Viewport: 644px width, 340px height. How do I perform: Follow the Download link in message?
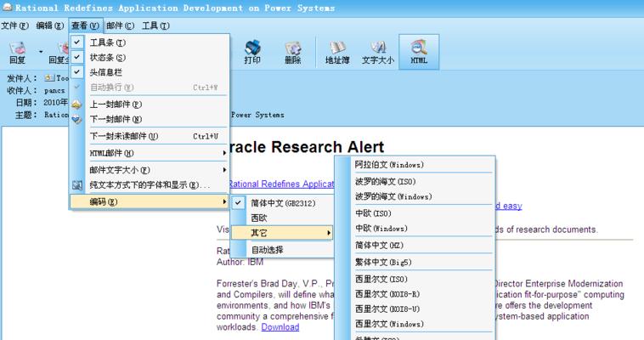(280, 327)
